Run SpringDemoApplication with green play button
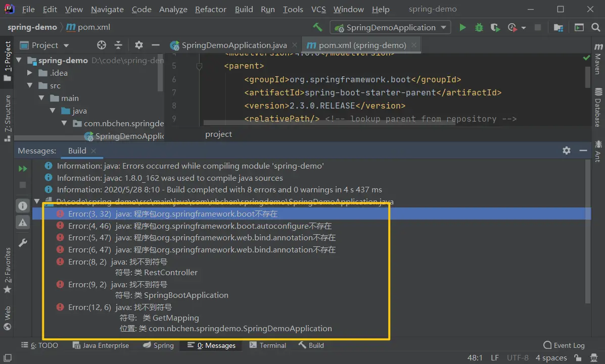 click(462, 27)
